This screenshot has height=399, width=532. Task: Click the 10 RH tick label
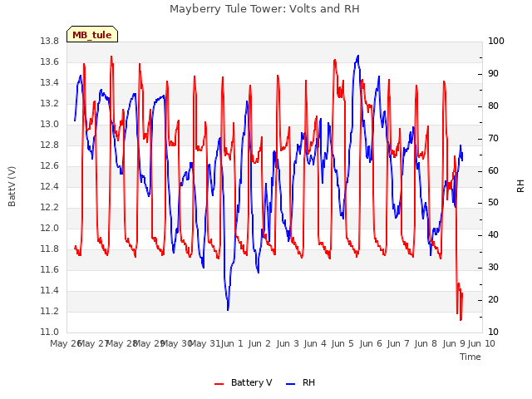tap(493, 332)
